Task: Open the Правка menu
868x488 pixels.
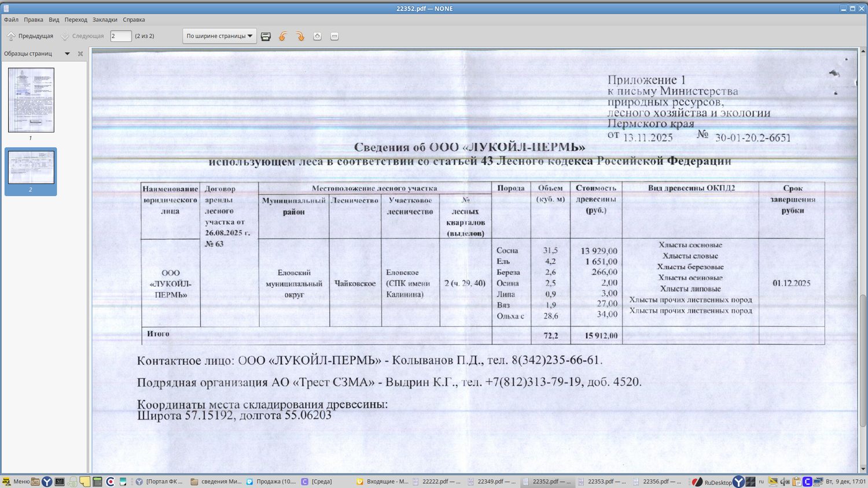Action: pos(34,20)
